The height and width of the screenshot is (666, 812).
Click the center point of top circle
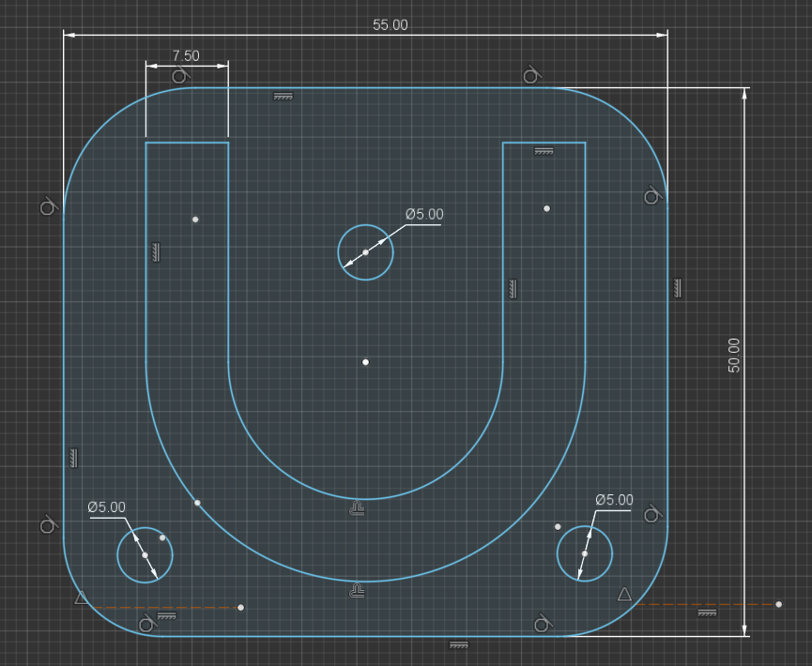pos(365,252)
